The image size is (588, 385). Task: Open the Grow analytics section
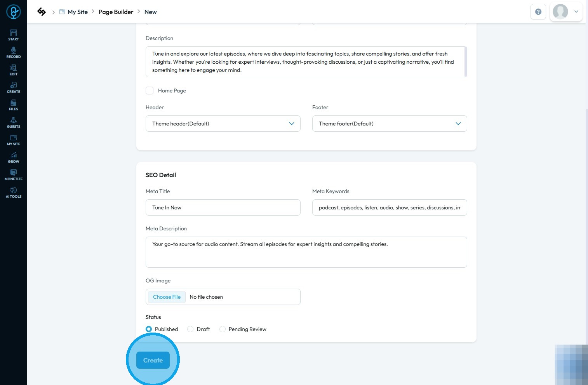(x=14, y=157)
